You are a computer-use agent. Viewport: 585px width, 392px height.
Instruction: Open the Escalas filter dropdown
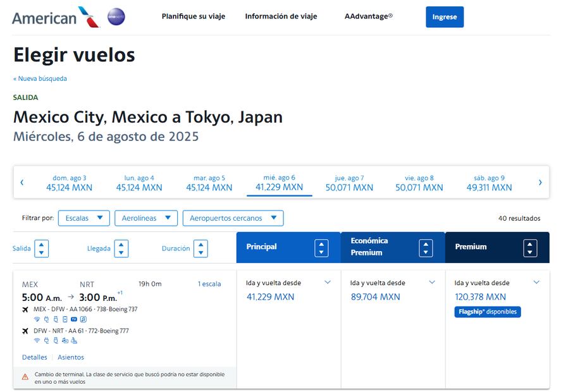[83, 217]
